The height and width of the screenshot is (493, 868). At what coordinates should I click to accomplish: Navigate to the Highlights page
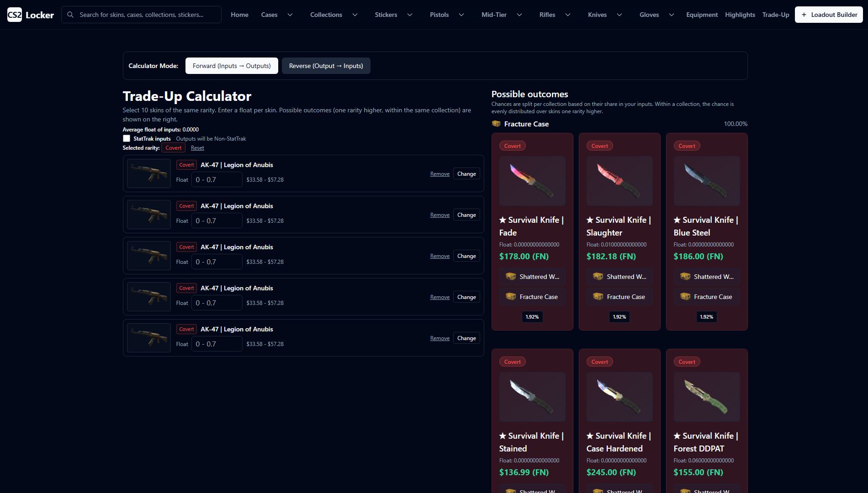pyautogui.click(x=740, y=14)
